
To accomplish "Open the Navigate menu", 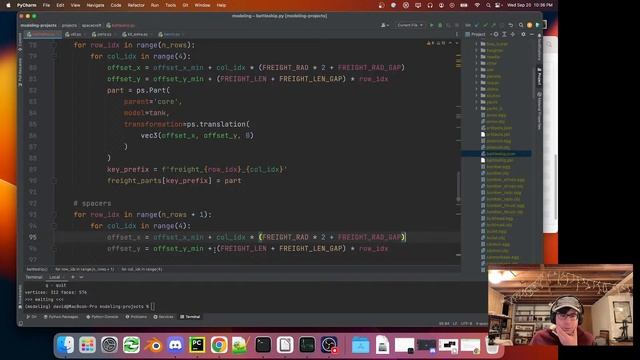I will click(96, 5).
